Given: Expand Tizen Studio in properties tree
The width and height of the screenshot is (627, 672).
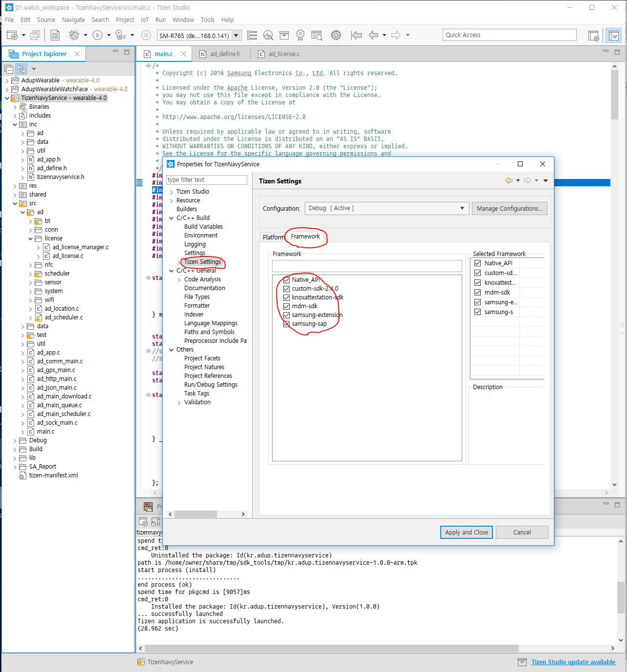Looking at the screenshot, I should (172, 192).
